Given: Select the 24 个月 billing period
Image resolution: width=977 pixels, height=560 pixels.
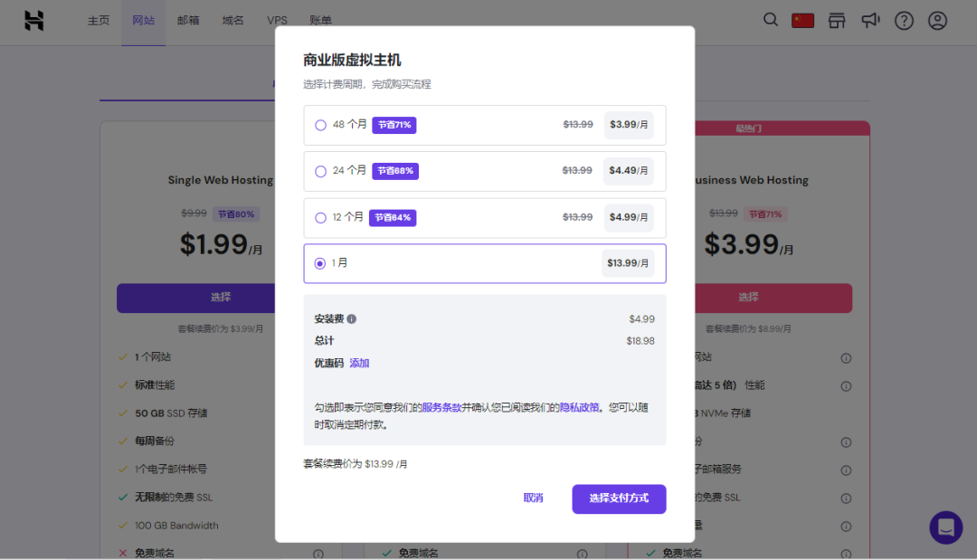Looking at the screenshot, I should [x=320, y=171].
